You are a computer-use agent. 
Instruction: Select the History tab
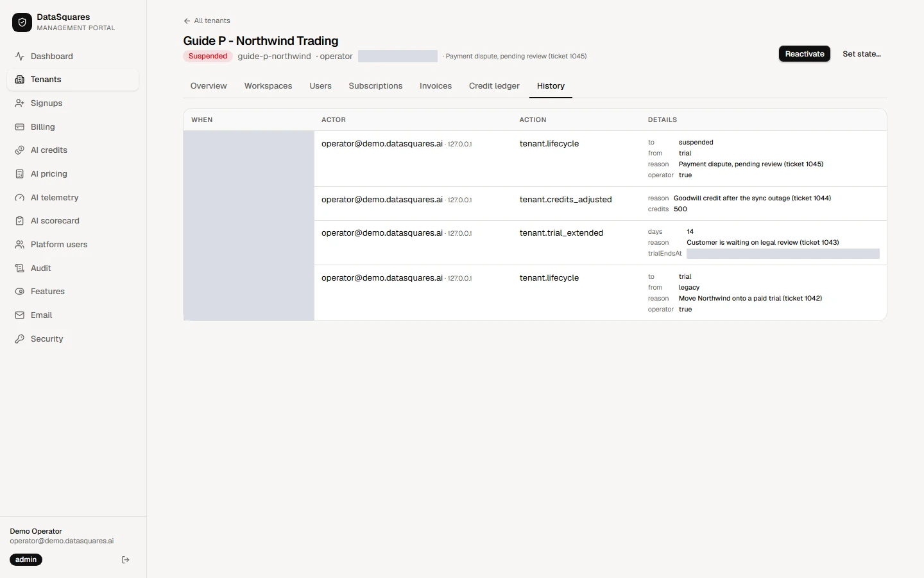tap(551, 86)
